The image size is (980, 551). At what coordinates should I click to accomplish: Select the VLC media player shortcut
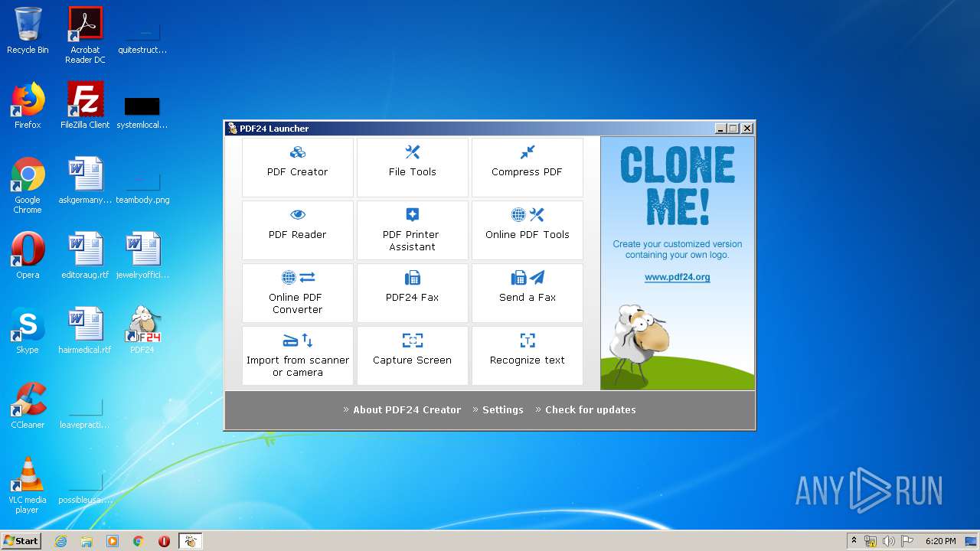[28, 485]
